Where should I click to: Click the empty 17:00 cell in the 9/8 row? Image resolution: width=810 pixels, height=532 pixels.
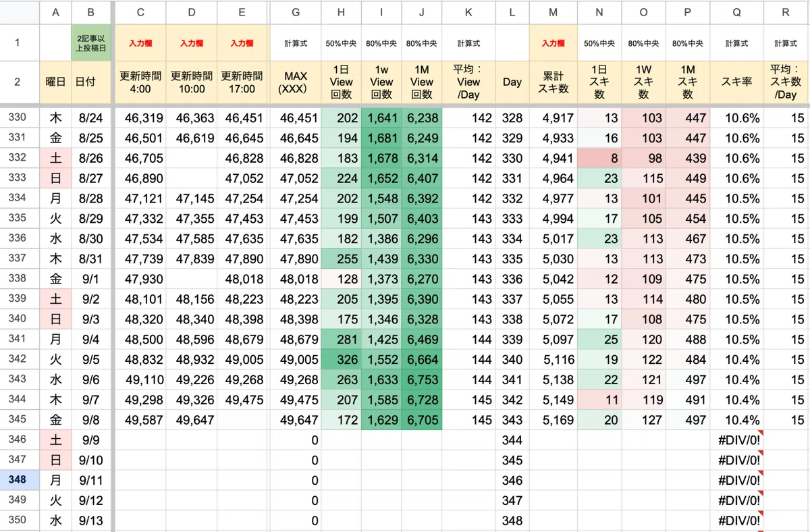point(242,420)
